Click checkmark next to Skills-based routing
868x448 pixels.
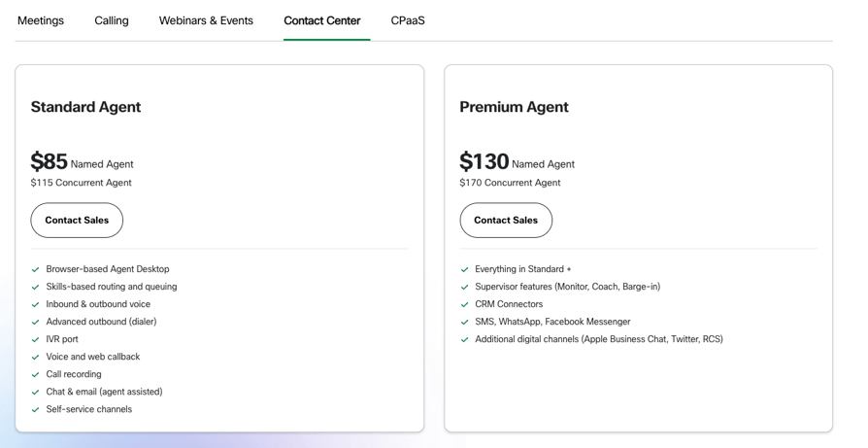click(35, 287)
